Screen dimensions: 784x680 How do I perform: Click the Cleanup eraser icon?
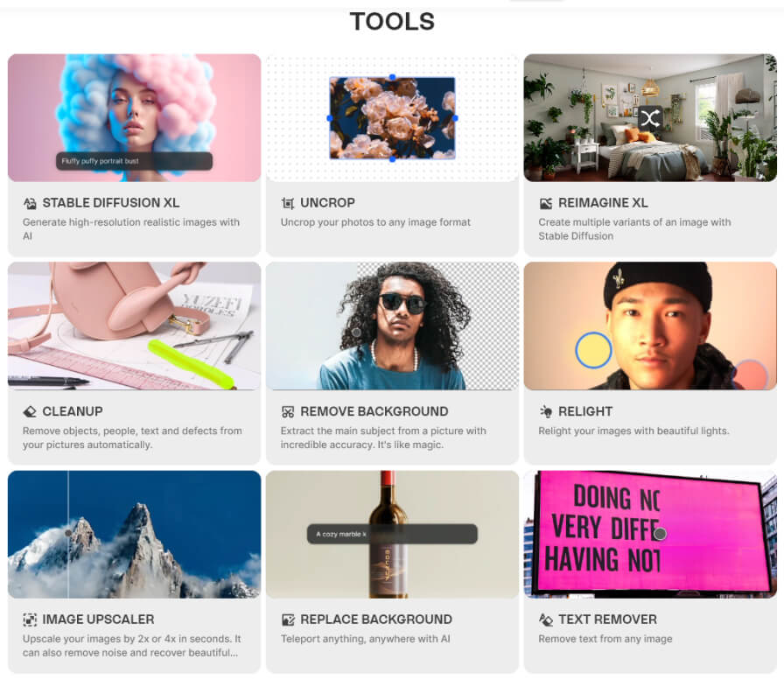pos(30,411)
